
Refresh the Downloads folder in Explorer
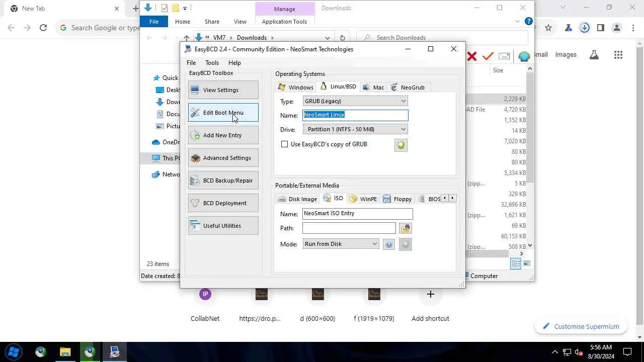tap(343, 38)
